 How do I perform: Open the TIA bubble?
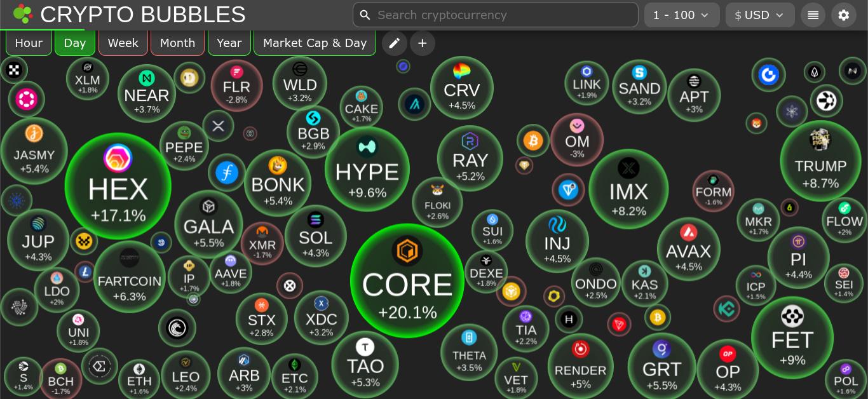coord(526,328)
